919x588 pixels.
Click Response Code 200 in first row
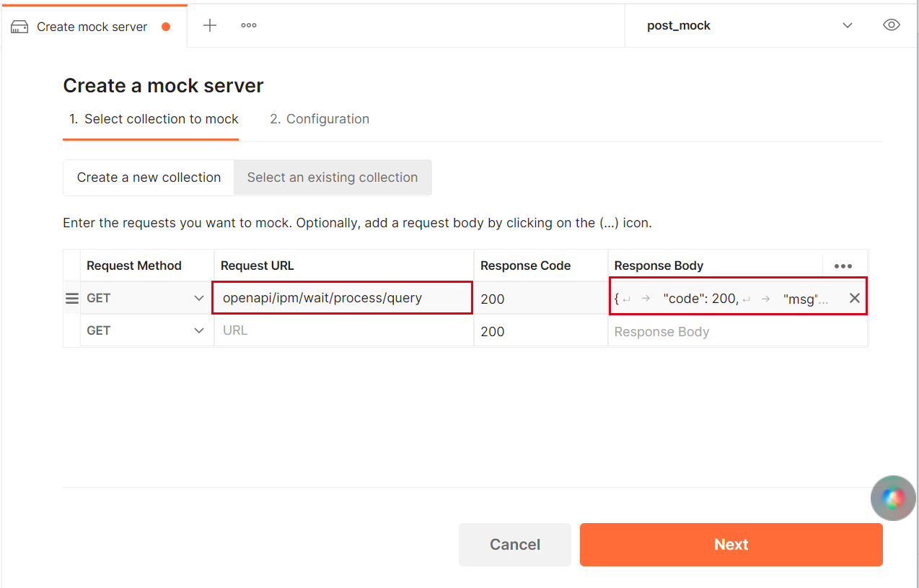pos(540,299)
